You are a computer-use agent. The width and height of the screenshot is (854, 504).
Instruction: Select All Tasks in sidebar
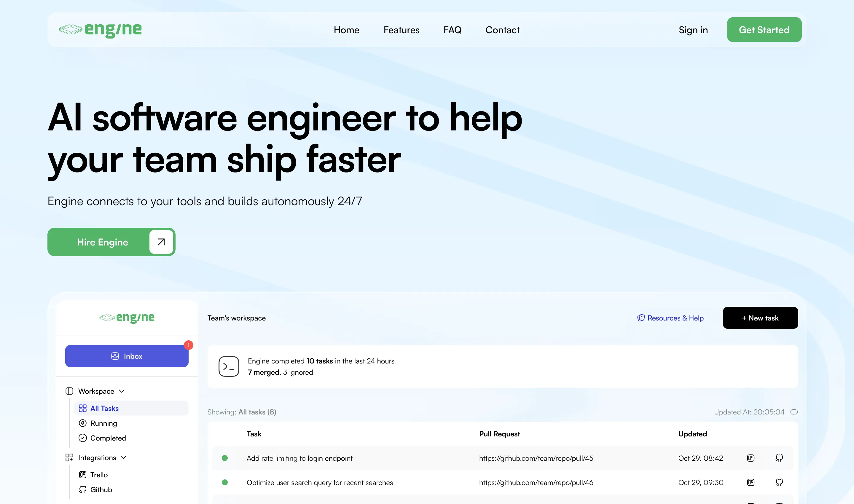104,409
